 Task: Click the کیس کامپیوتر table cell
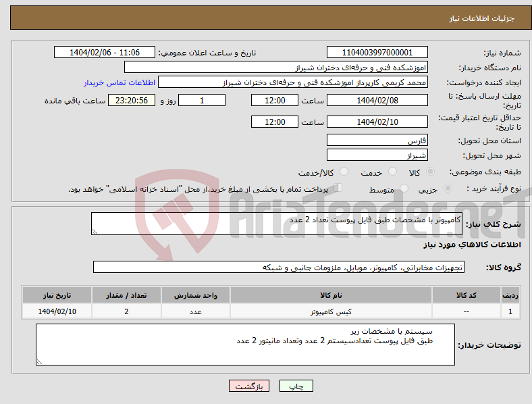click(331, 311)
